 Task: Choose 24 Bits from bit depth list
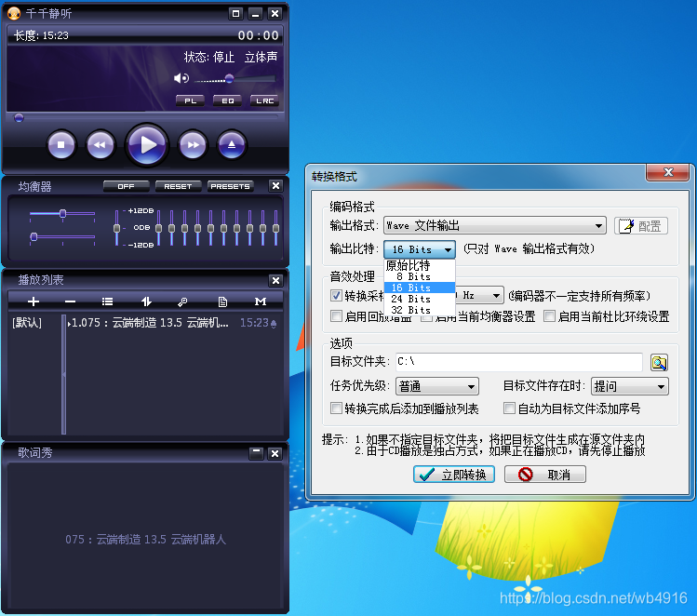(420, 299)
